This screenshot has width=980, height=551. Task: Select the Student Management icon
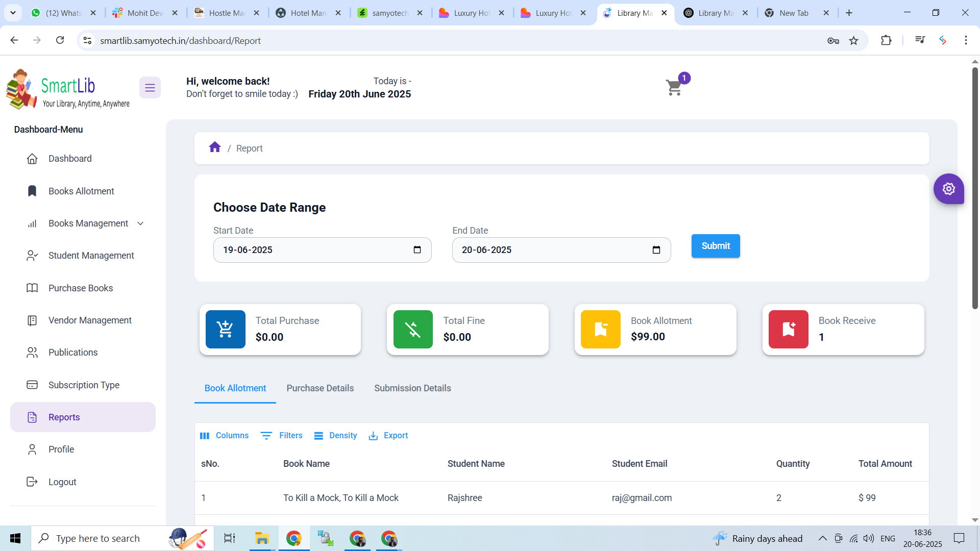point(32,256)
